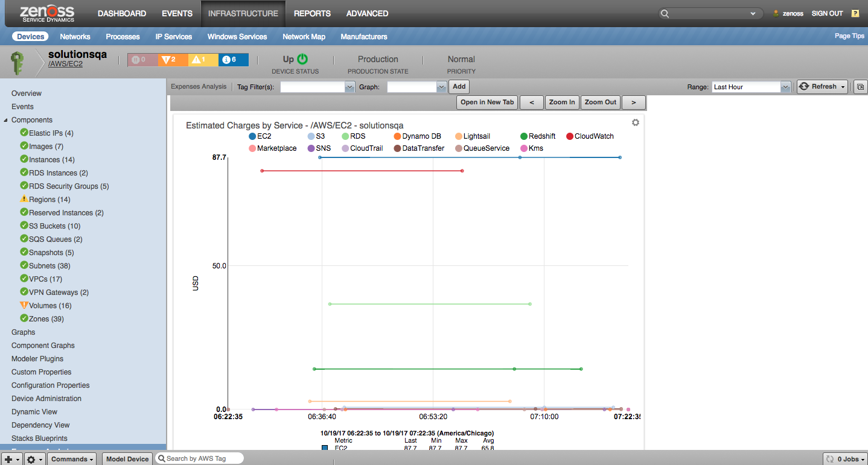Open the ADVANCED tab
Image resolution: width=868 pixels, height=465 pixels.
[x=368, y=13]
